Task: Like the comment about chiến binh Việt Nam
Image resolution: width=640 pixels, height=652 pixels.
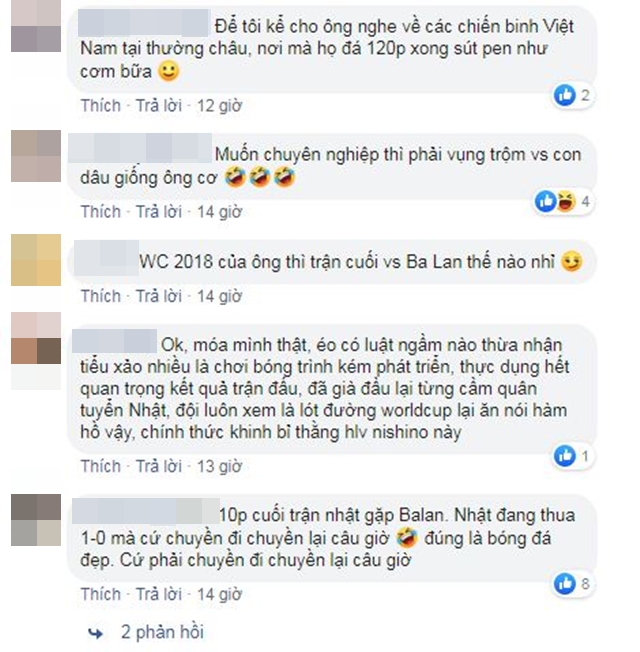Action: pos(101,106)
